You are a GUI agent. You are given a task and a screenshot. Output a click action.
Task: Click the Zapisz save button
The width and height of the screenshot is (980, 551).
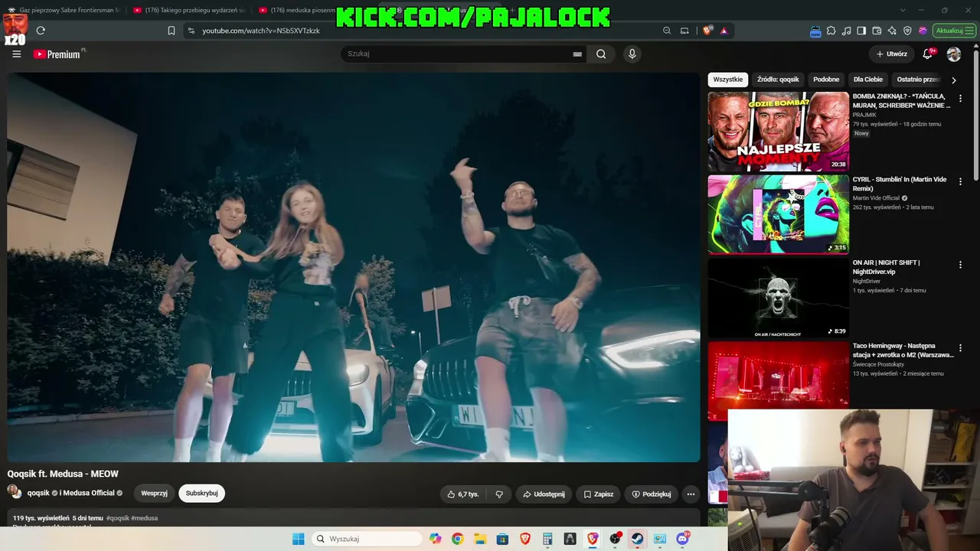click(598, 494)
